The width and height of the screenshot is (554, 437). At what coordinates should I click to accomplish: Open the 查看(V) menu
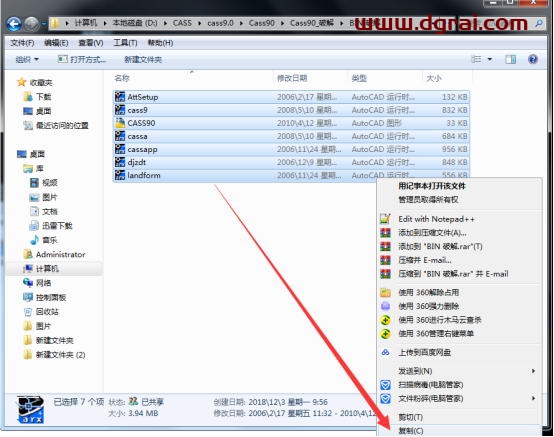coord(91,43)
